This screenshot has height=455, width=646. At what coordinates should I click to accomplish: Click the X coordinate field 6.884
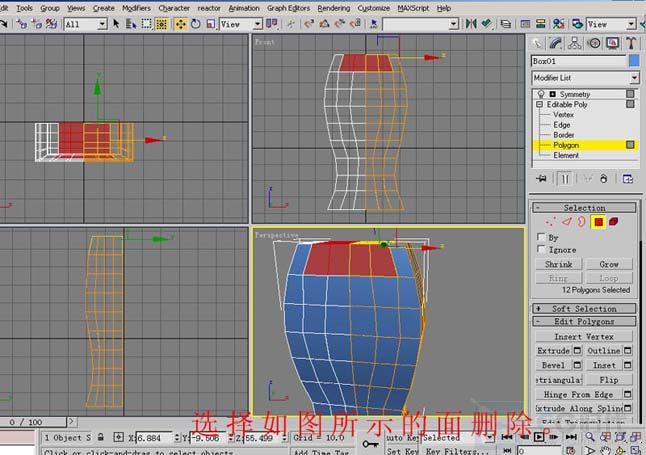coord(154,438)
